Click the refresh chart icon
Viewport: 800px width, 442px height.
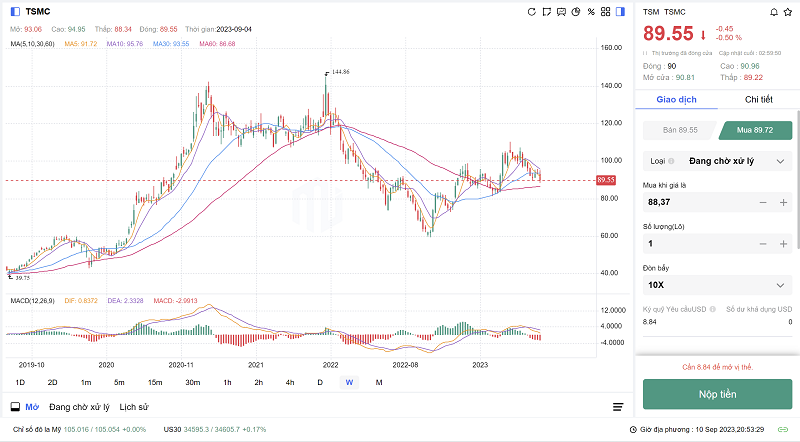point(531,12)
